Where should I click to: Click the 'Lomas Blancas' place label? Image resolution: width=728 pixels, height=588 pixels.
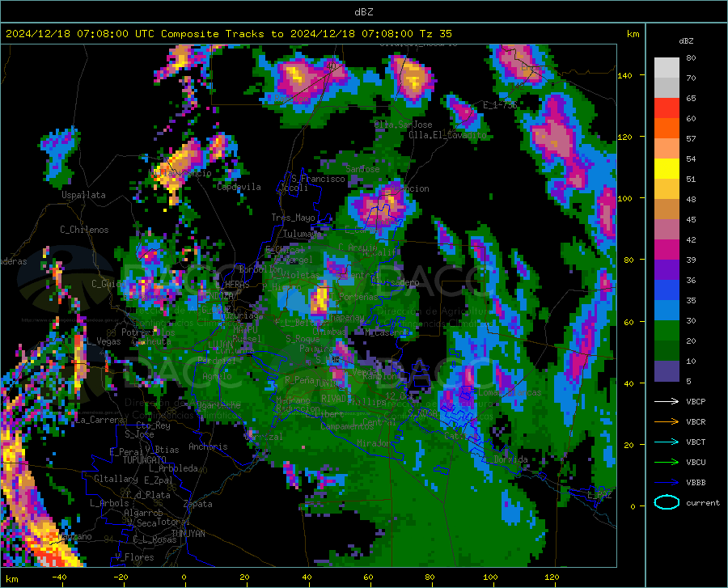(510, 392)
